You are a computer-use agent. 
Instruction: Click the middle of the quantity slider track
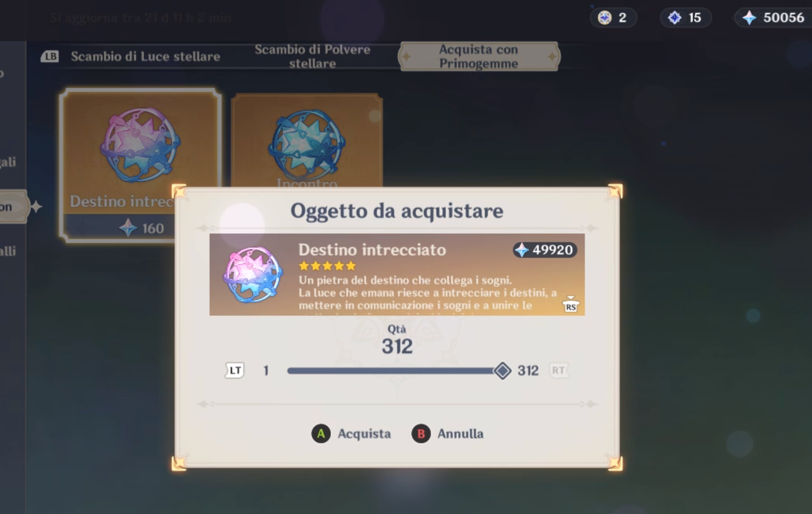point(395,370)
